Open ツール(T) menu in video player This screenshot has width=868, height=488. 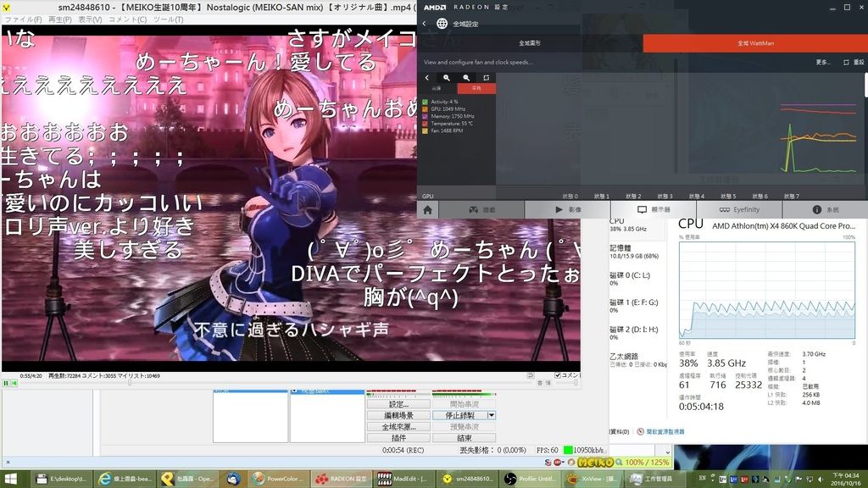[168, 19]
